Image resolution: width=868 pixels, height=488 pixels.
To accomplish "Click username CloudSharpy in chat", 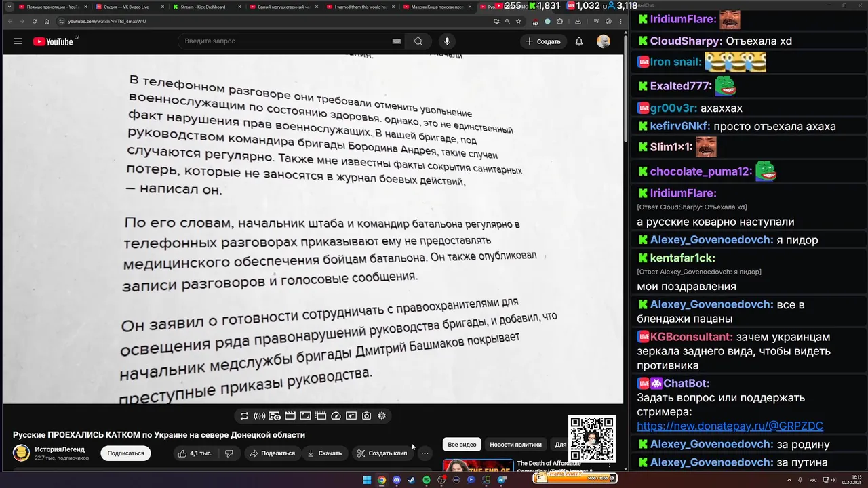I will click(x=684, y=41).
